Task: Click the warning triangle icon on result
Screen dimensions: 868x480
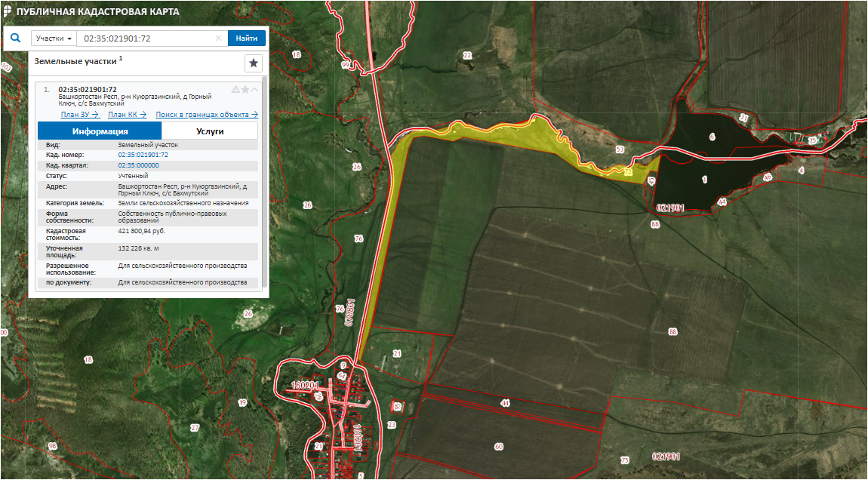Action: tap(235, 89)
